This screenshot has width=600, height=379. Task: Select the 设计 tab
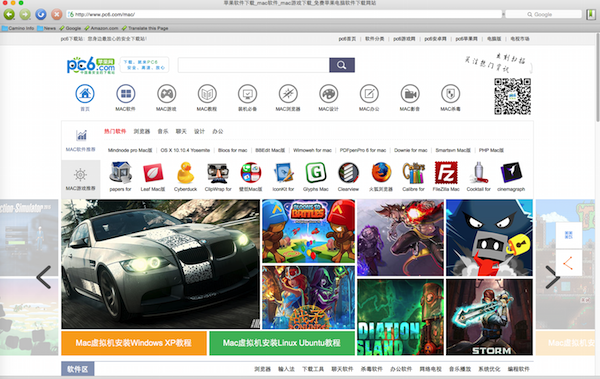tap(199, 131)
